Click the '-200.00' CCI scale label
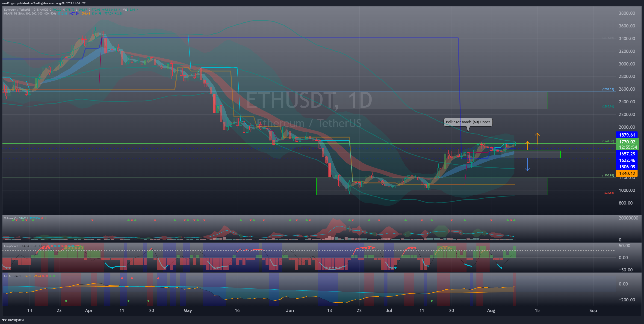The image size is (644, 324). [627, 300]
